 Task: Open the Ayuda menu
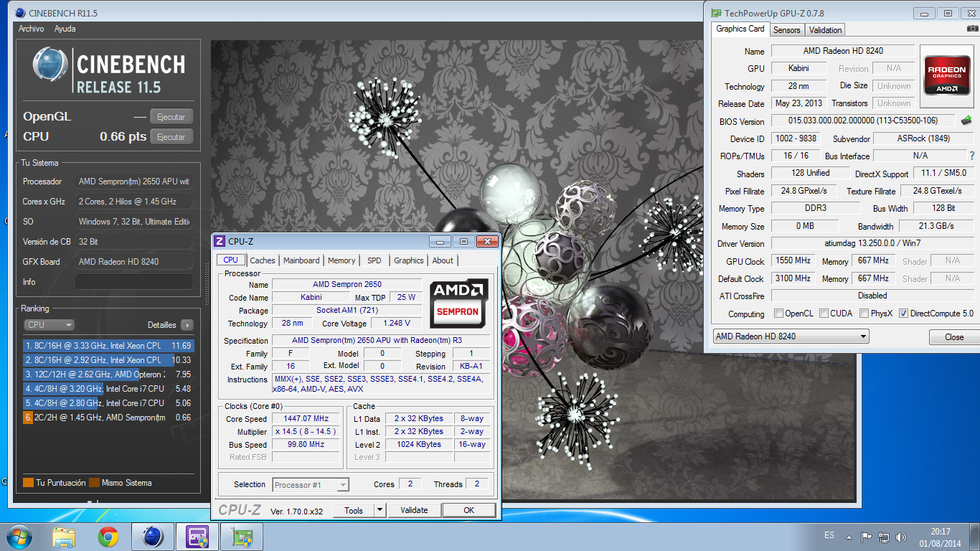point(65,29)
